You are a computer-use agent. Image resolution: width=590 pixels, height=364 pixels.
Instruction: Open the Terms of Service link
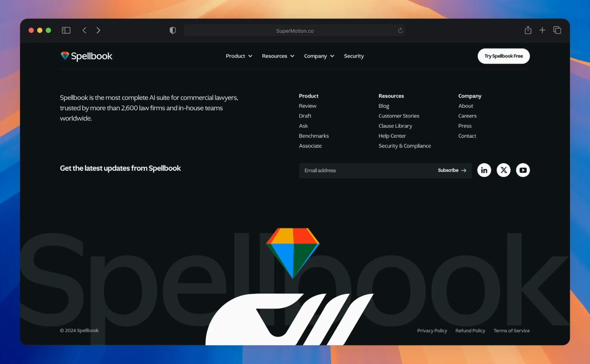512,331
